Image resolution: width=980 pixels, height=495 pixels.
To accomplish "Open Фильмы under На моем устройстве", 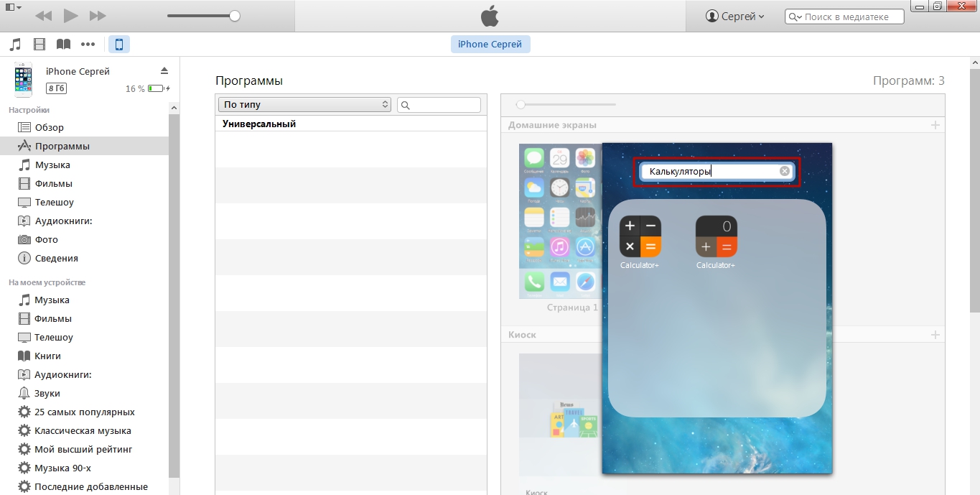I will click(x=53, y=318).
